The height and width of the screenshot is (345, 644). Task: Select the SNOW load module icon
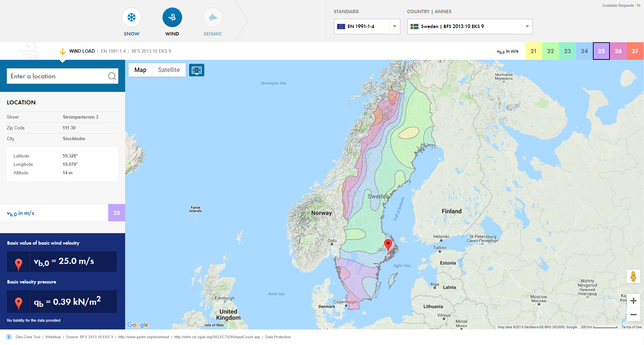click(131, 17)
